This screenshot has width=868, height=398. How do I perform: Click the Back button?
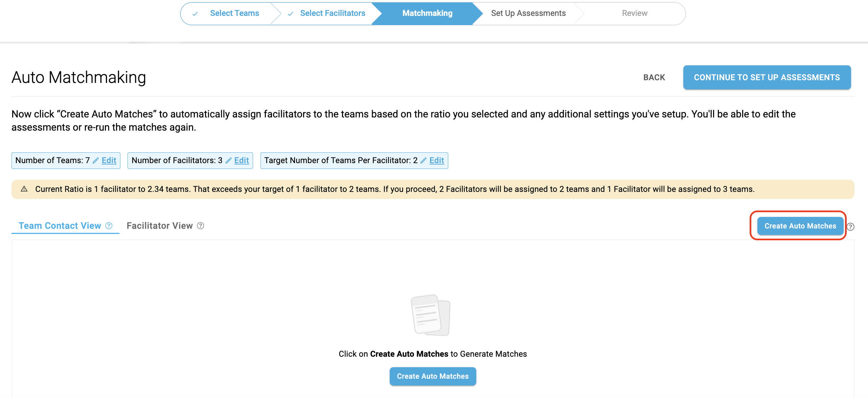click(x=654, y=78)
